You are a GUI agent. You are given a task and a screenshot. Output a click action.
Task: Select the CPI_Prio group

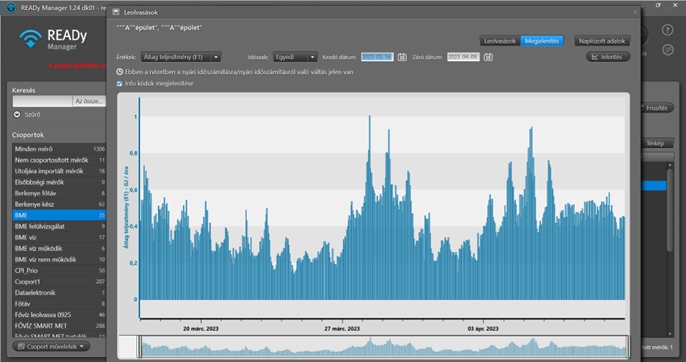click(59, 271)
